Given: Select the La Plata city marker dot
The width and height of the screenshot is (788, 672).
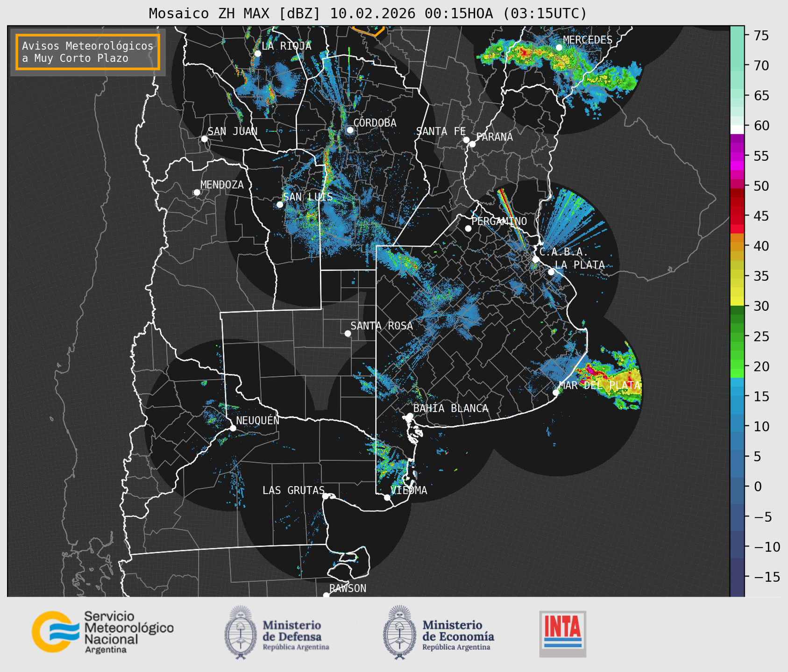Looking at the screenshot, I should coord(551,272).
